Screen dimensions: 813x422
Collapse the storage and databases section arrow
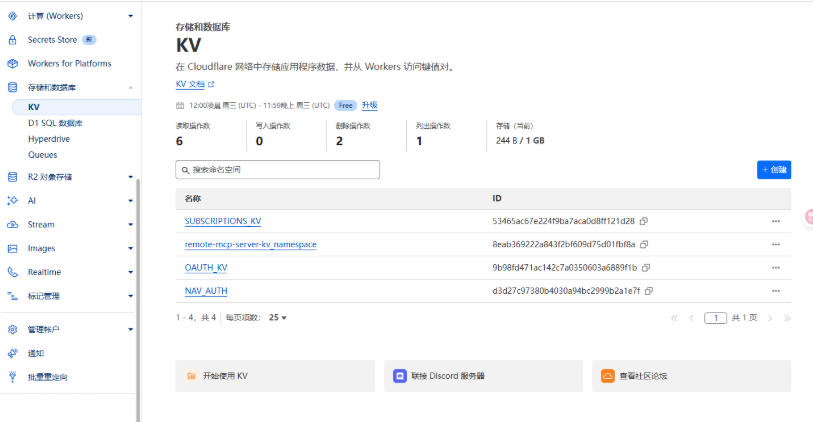tap(131, 88)
